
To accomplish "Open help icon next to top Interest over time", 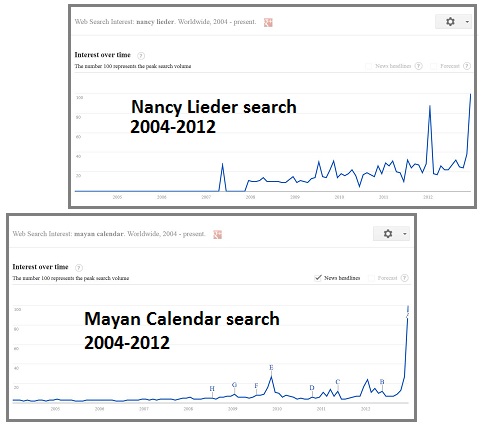I will [x=141, y=56].
